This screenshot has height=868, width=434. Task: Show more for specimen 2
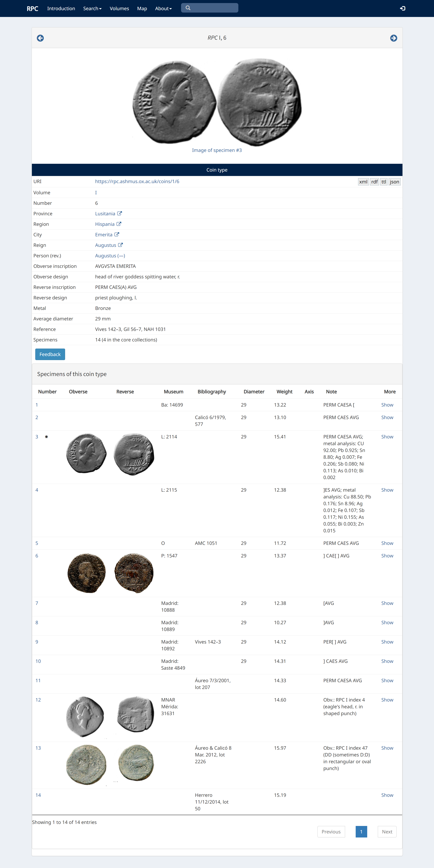tap(387, 417)
